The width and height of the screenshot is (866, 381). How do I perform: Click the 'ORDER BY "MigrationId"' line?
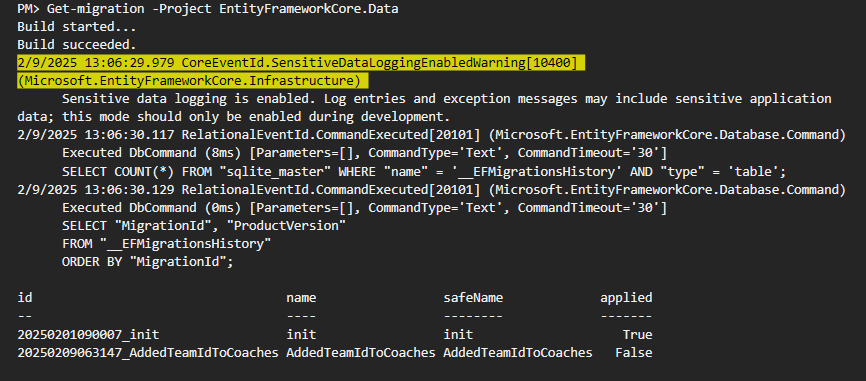148,262
